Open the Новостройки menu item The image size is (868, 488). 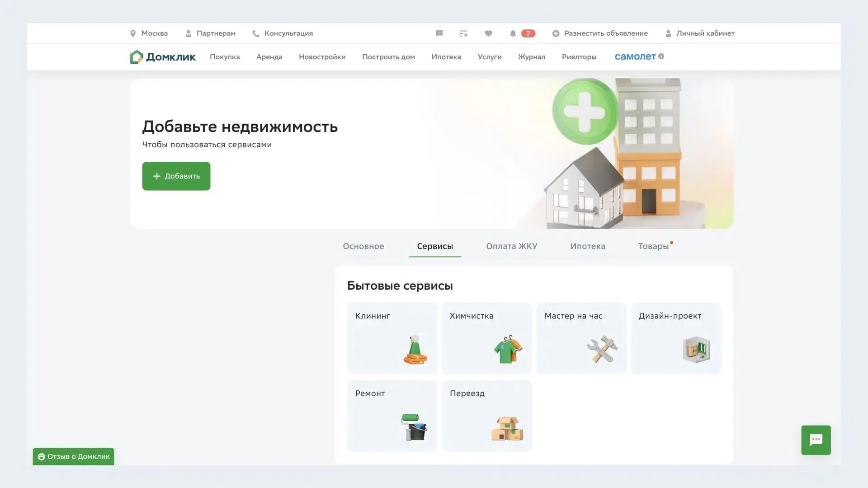point(322,57)
